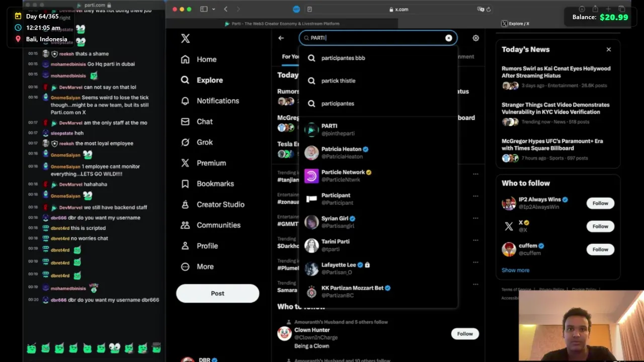The image size is (644, 362).
Task: Click the Profile icon
Action: 185,246
